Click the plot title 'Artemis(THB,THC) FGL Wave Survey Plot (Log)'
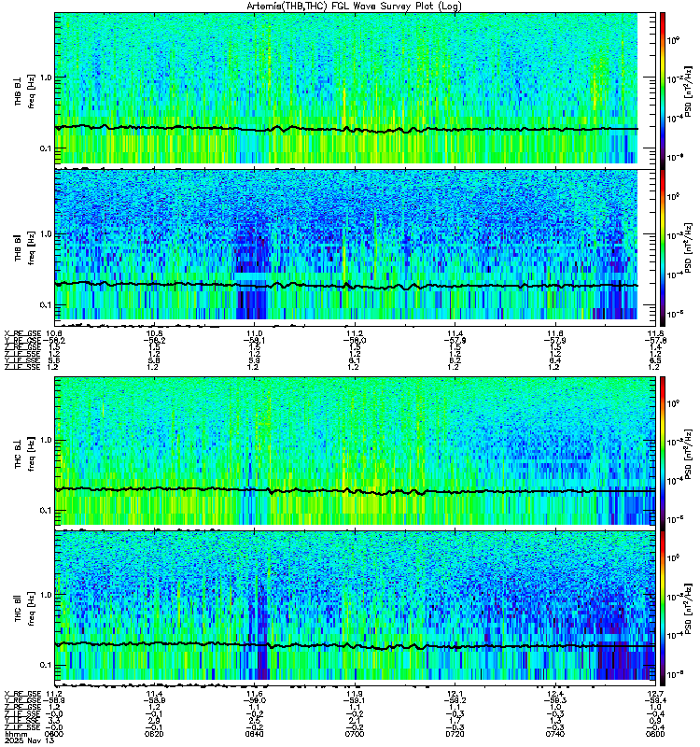The width and height of the screenshot is (700, 747). [354, 7]
